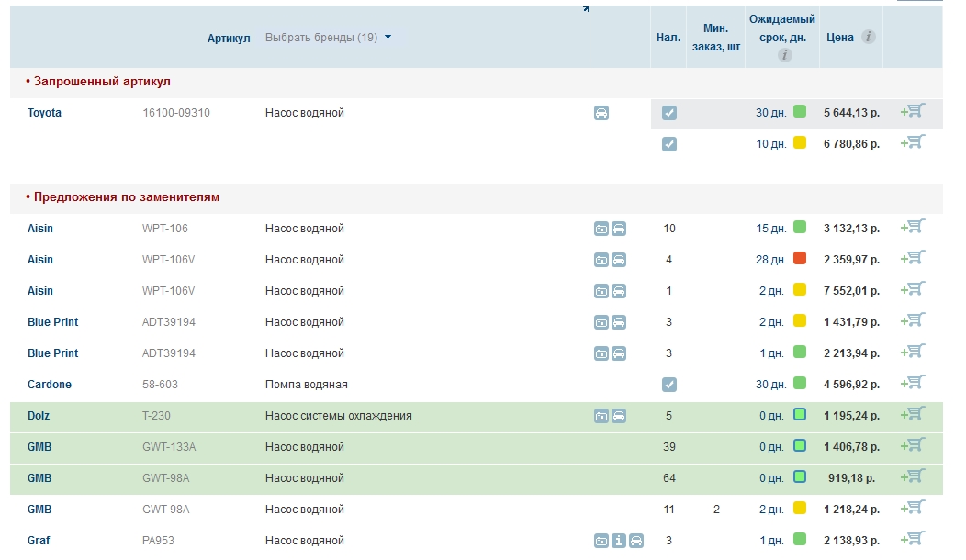
Task: Add GMB GWT-133A to cart
Action: tap(914, 445)
